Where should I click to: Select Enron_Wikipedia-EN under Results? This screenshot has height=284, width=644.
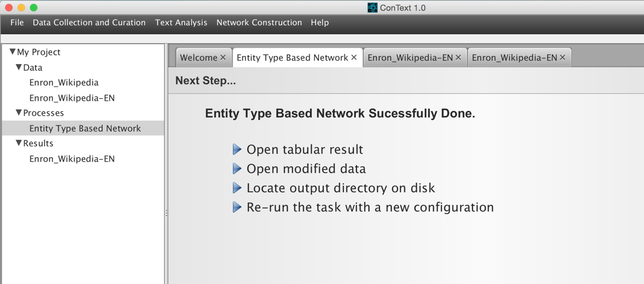point(72,158)
